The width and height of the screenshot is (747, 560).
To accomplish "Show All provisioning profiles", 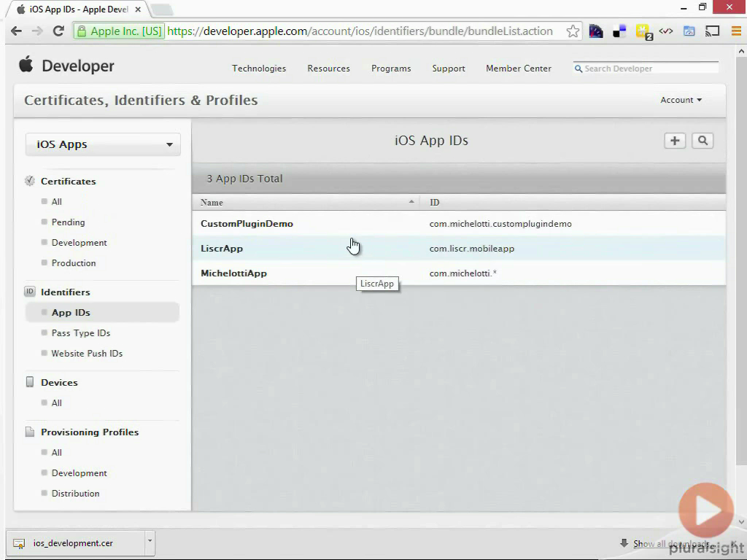I will tap(57, 452).
